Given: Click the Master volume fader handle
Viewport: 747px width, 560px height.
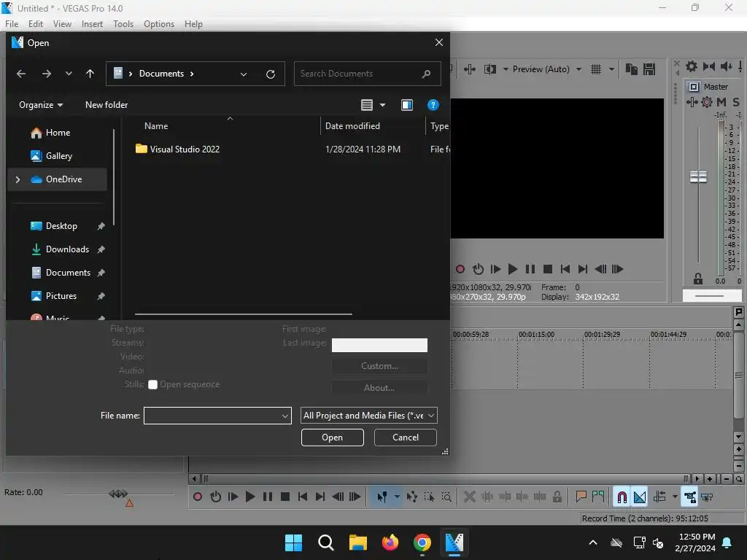Looking at the screenshot, I should [x=698, y=177].
